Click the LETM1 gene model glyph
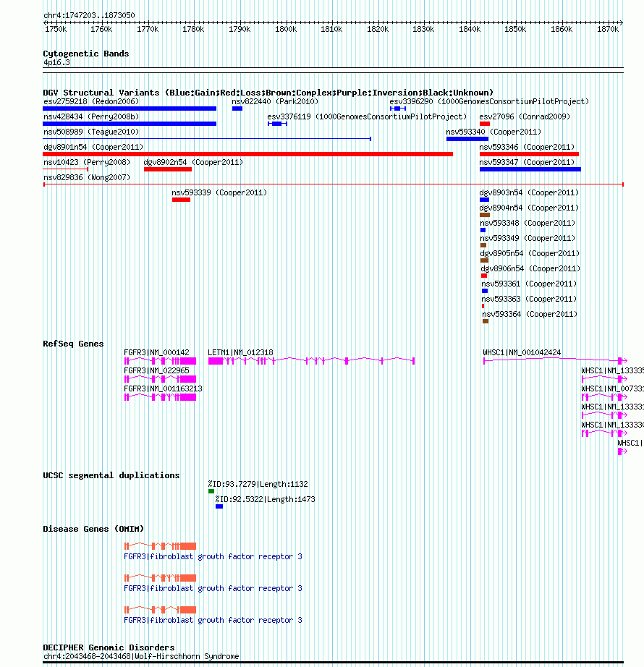The image size is (644, 667). (311, 361)
